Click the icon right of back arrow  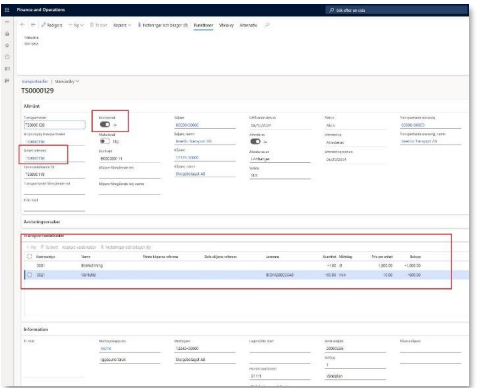click(x=33, y=25)
